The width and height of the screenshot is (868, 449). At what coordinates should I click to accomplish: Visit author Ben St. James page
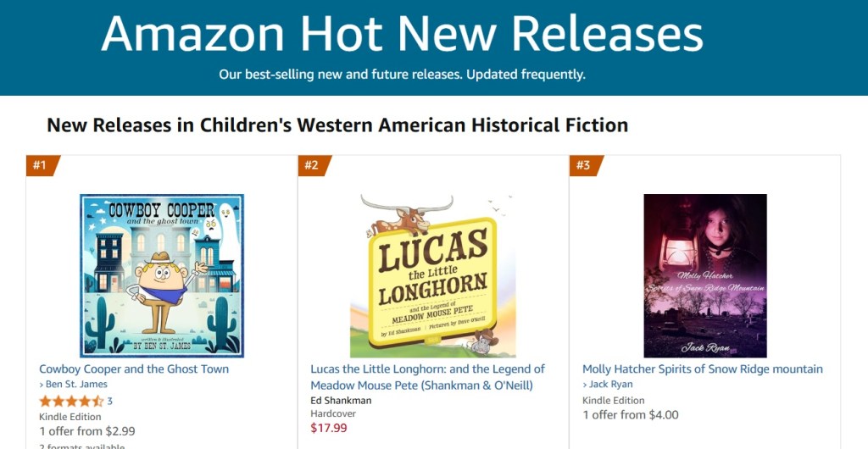coord(76,385)
